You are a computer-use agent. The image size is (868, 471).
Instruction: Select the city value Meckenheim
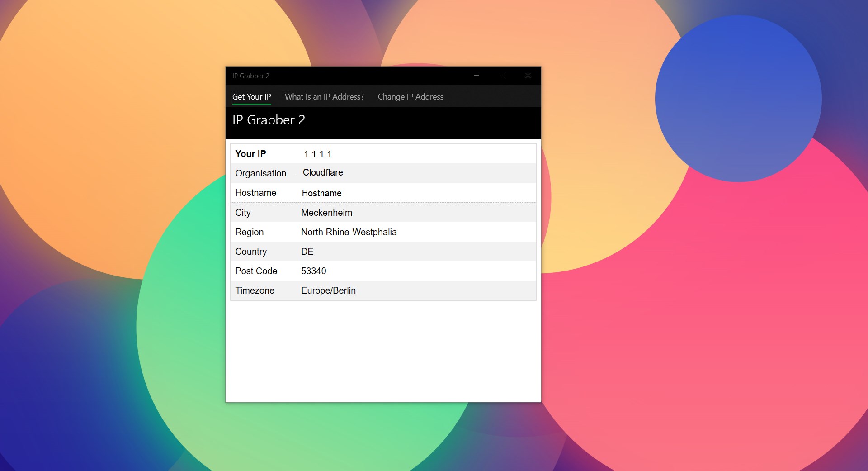(326, 213)
